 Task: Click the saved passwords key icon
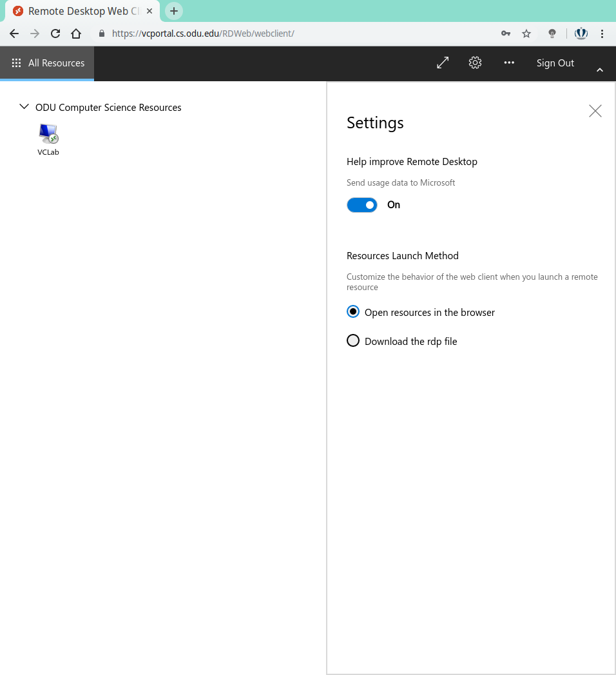point(505,34)
